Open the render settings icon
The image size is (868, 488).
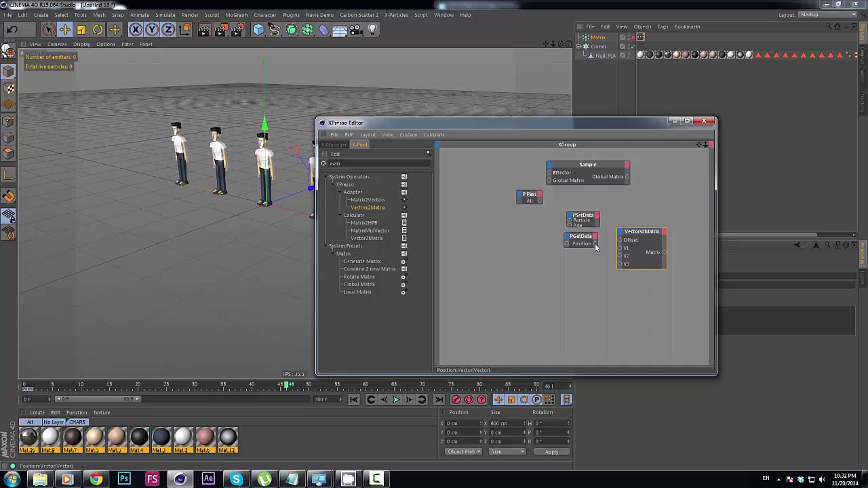pyautogui.click(x=238, y=30)
